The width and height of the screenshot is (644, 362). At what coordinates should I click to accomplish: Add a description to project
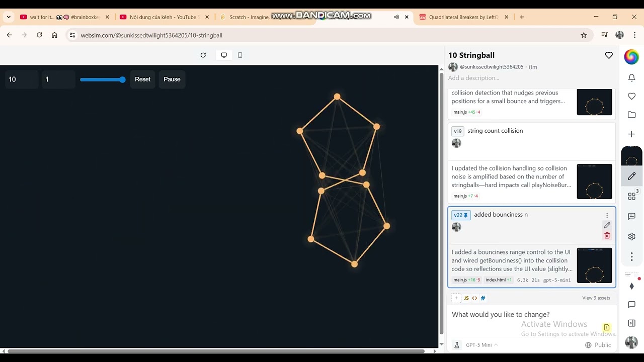tap(473, 78)
